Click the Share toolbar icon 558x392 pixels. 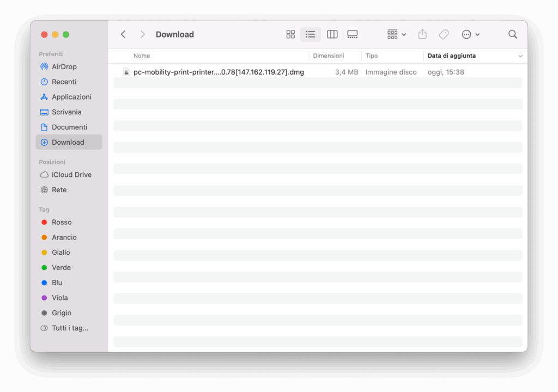(422, 34)
